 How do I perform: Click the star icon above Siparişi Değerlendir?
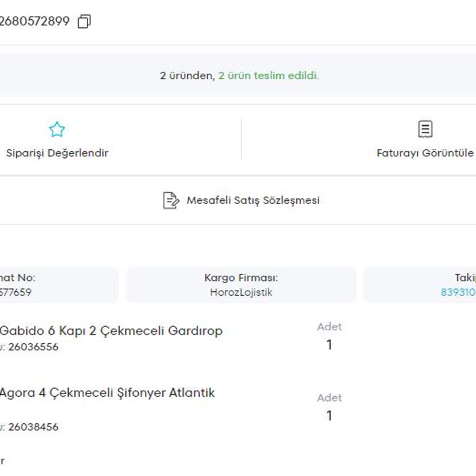(x=57, y=130)
